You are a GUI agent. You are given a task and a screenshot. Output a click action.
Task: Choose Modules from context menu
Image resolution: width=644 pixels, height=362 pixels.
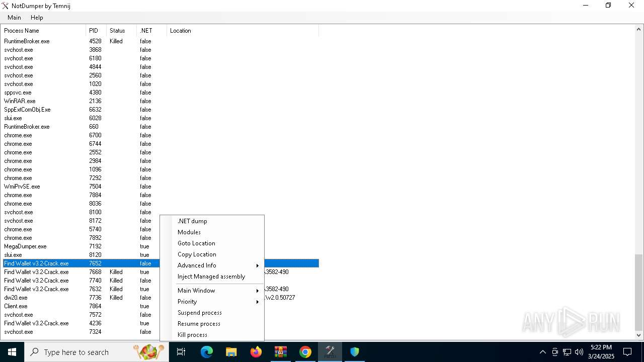click(x=212, y=232)
